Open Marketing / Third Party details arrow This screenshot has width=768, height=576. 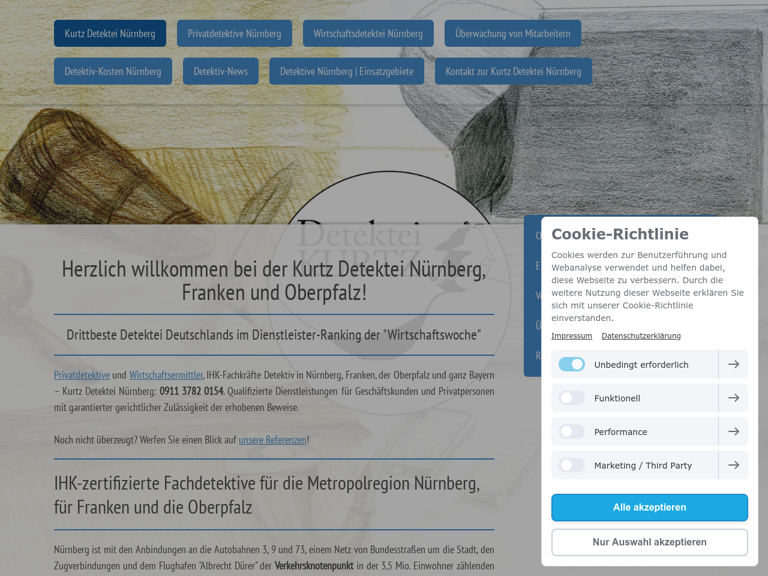point(733,465)
